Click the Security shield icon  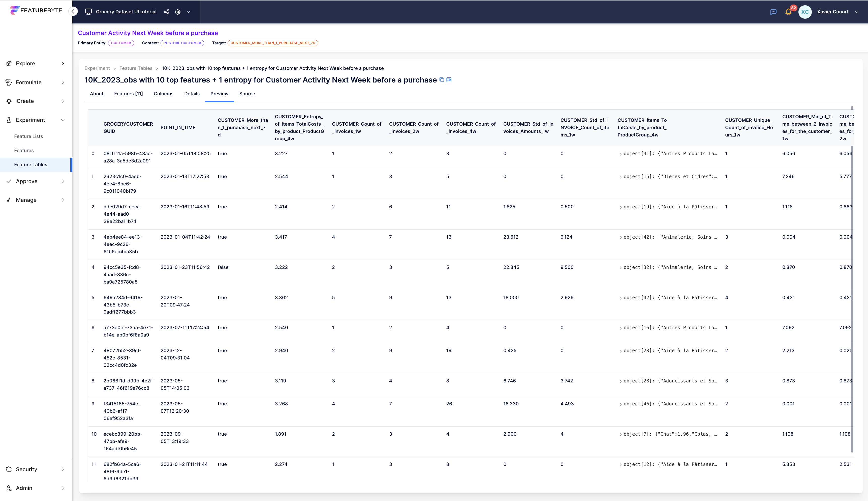[9, 469]
